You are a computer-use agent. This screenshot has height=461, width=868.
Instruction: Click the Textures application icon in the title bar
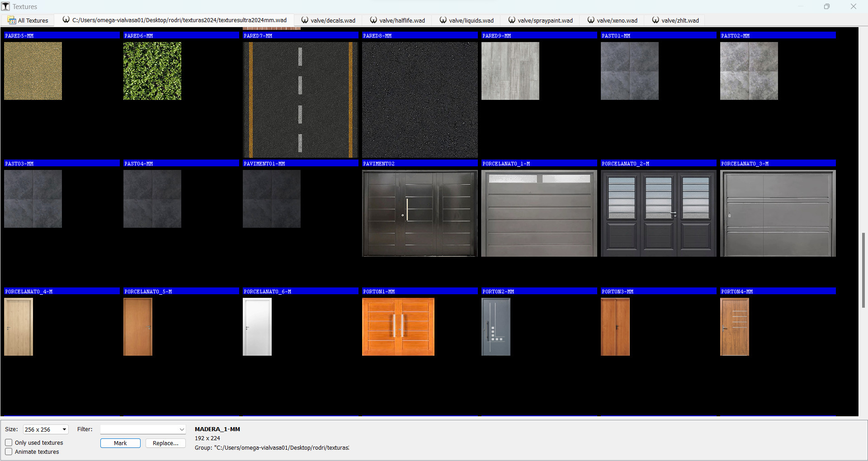6,6
